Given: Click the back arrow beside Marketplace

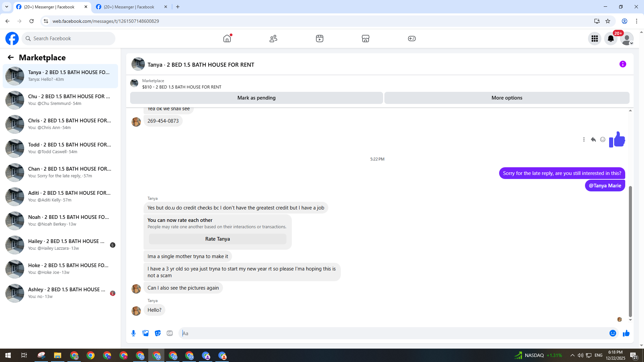Looking at the screenshot, I should pos(11,58).
